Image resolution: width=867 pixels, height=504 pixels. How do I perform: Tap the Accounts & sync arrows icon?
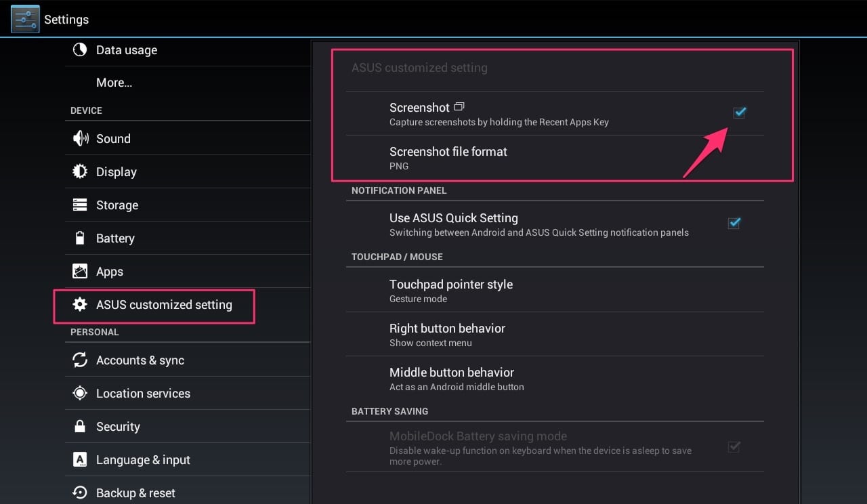click(80, 360)
